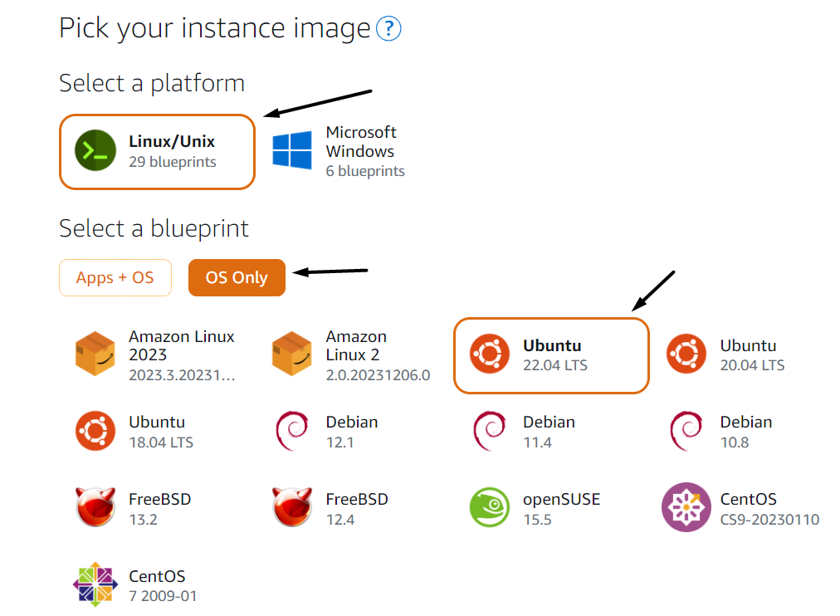This screenshot has width=840, height=616.
Task: Pick the Amazon Linux 2023 box icon
Action: 95,354
